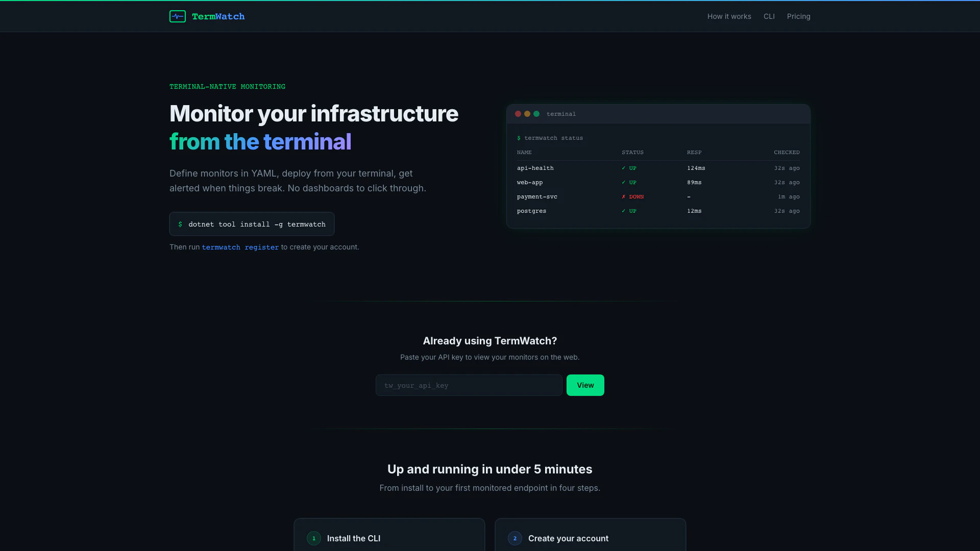Go to the CLI nav link
980x551 pixels.
point(769,16)
